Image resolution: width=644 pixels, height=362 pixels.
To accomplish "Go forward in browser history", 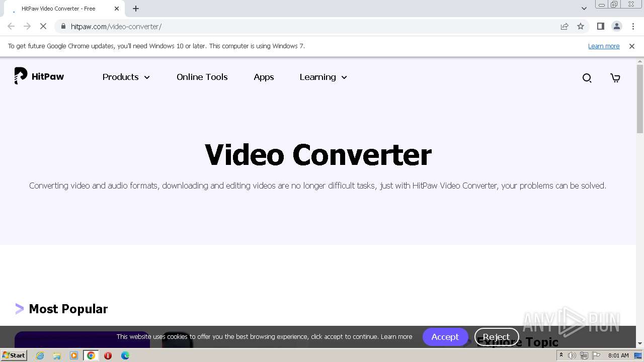I will (x=27, y=26).
